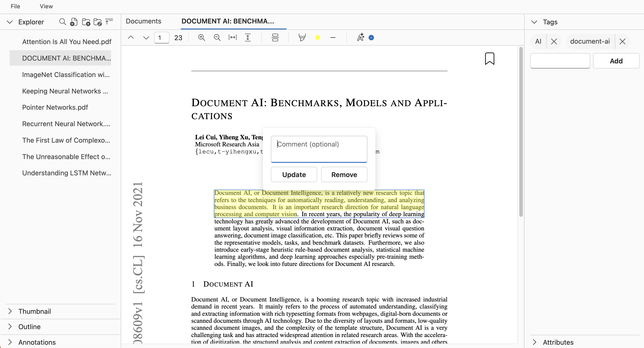This screenshot has height=348, width=644.
Task: Open Keeping Neural Networks document
Action: [65, 91]
